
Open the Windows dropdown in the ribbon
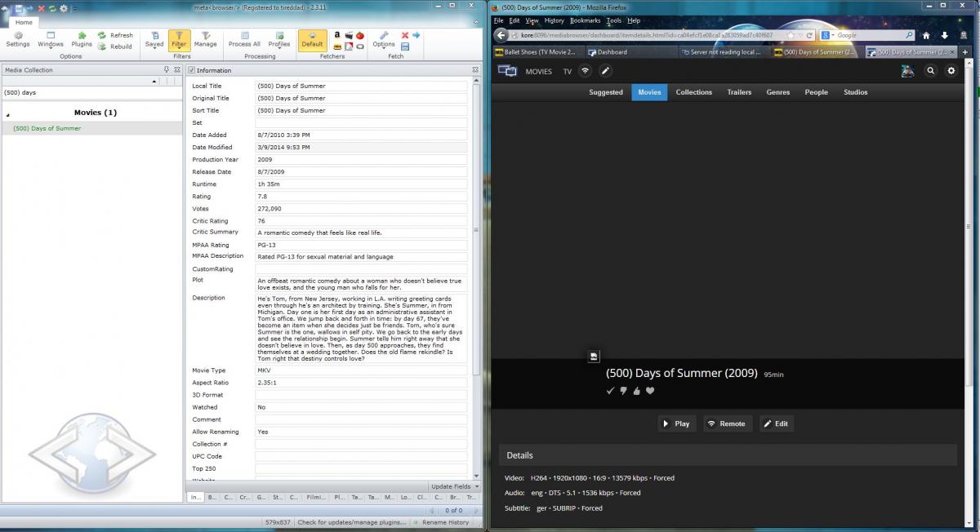(x=50, y=40)
